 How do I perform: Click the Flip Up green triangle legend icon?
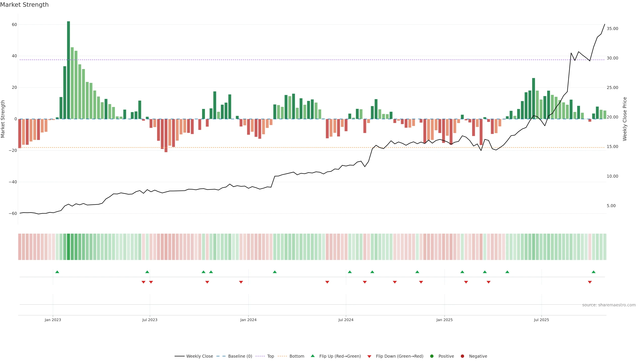[x=312, y=356]
